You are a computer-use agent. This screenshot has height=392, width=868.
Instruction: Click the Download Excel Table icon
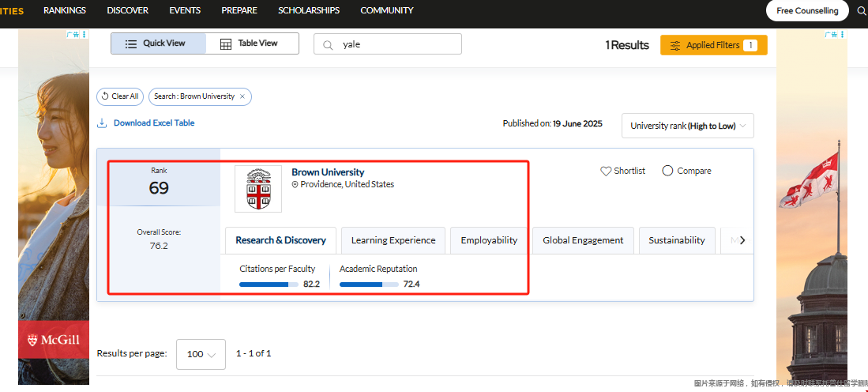(102, 123)
